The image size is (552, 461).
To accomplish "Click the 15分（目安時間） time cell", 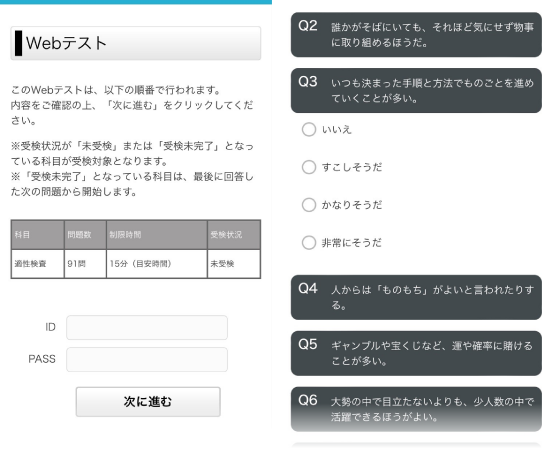I will pyautogui.click(x=157, y=264).
